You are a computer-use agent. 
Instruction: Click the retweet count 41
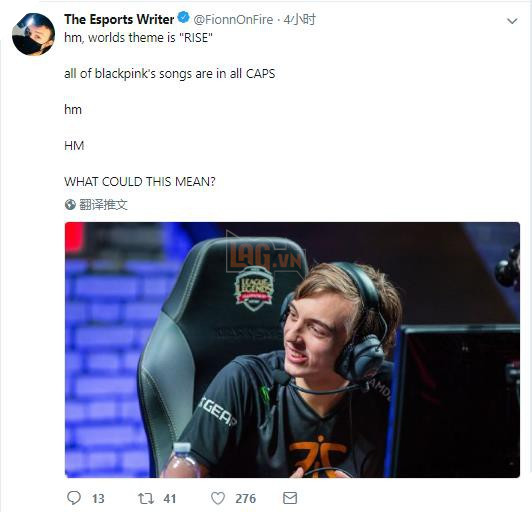click(170, 498)
